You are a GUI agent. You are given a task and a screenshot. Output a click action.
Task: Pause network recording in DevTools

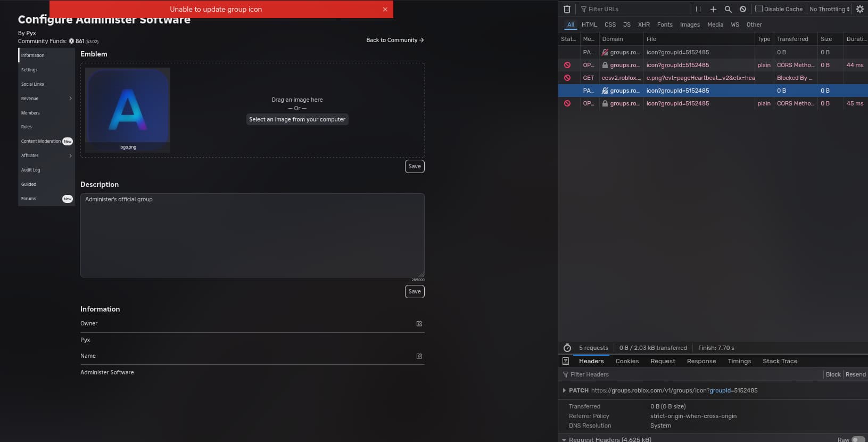click(x=698, y=9)
